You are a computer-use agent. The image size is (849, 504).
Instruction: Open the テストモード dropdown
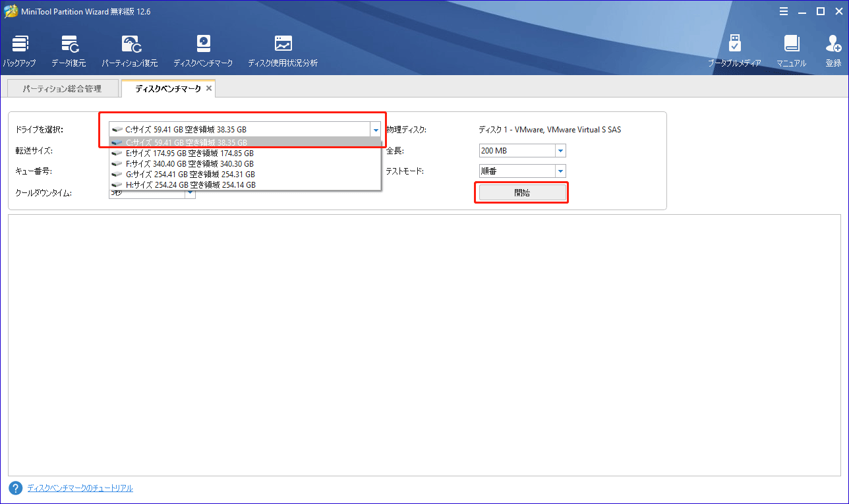coord(560,171)
